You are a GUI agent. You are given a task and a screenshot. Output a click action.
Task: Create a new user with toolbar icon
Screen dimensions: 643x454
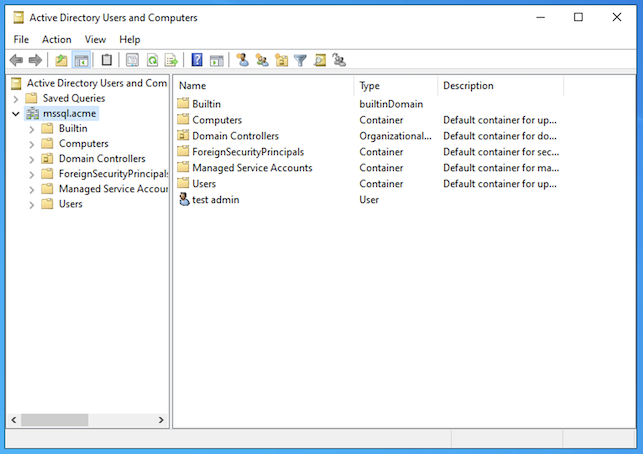pos(242,60)
